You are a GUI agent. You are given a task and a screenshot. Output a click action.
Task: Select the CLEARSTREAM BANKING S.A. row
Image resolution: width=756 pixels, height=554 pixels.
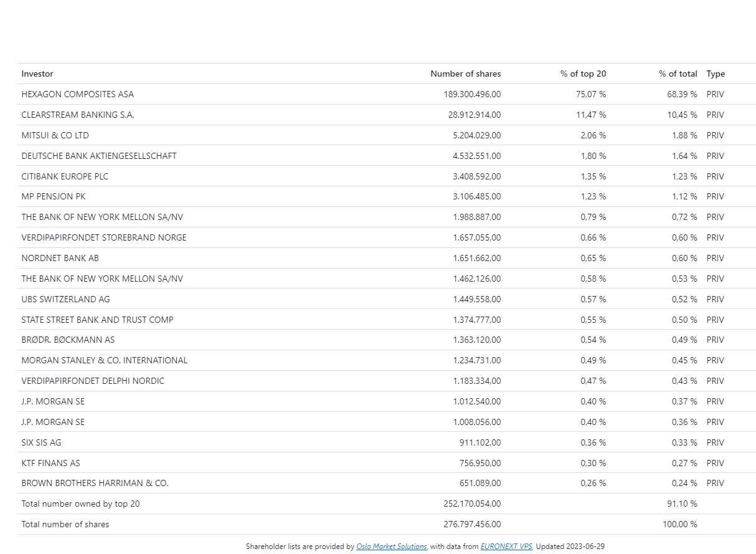click(x=77, y=115)
